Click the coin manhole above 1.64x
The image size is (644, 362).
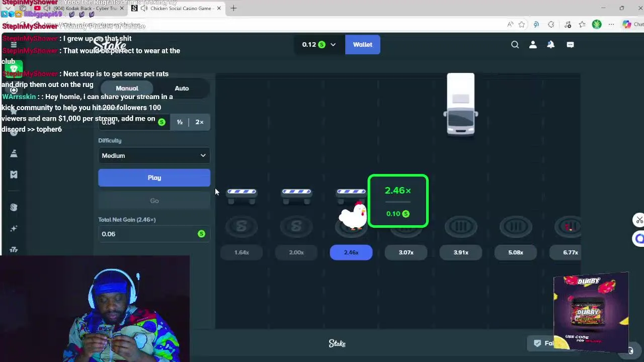point(242,227)
